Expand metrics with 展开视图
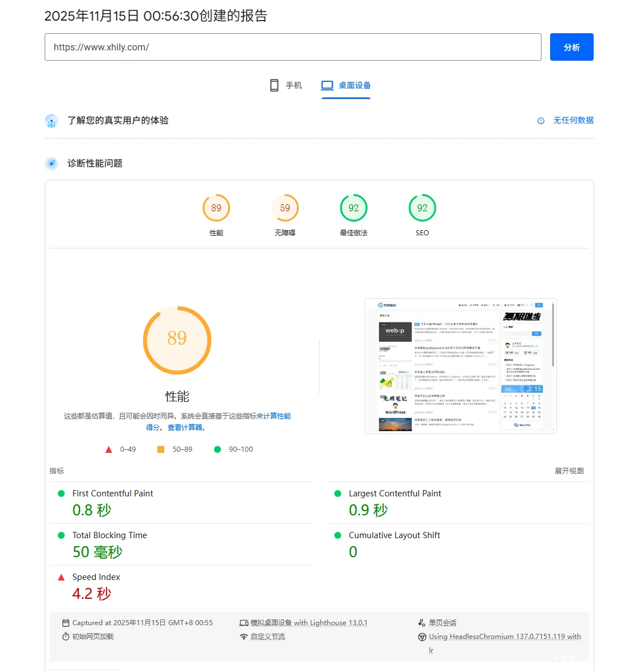 click(x=569, y=471)
